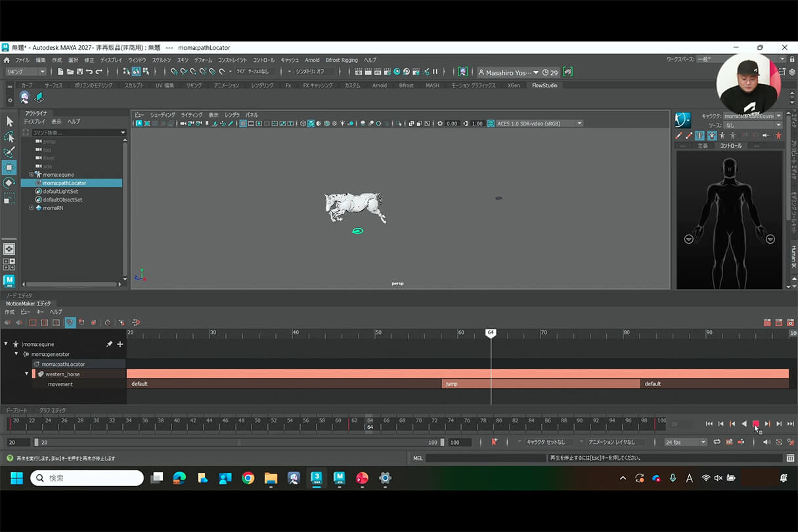Open Shading (シェーディング) viewport menu
This screenshot has height=532, width=798.
(x=162, y=115)
